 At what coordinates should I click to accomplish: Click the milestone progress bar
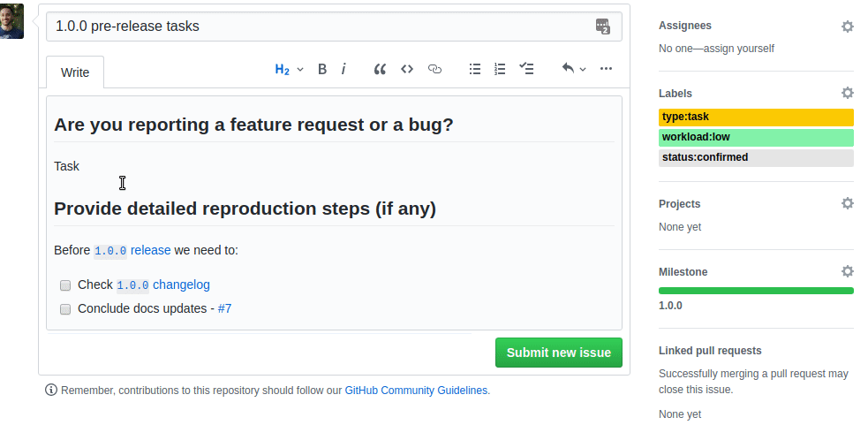tap(756, 291)
